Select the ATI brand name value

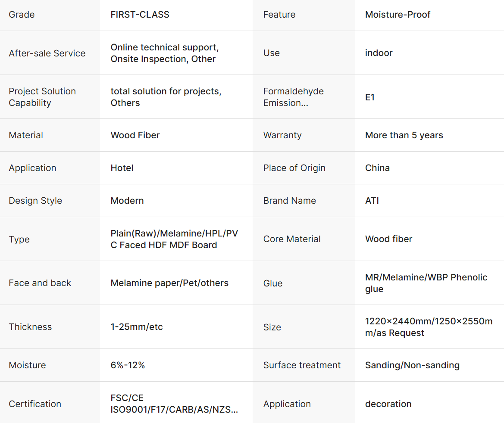[x=372, y=201]
